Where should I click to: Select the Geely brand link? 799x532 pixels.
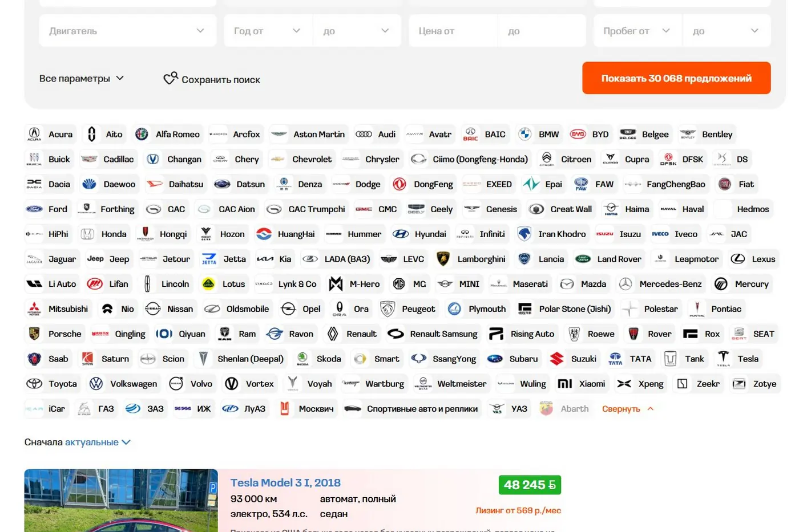click(x=431, y=209)
